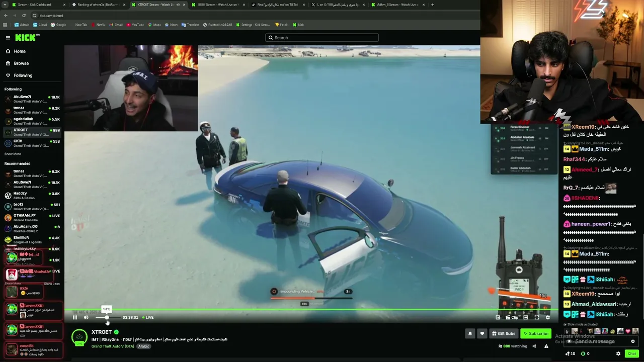Screen dimensions: 644x362
Task: Open the Maps bookmark
Action: pyautogui.click(x=154, y=25)
